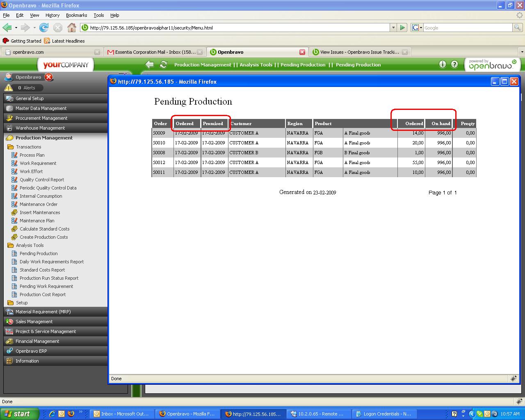
Task: Click the Sales Management module icon
Action: coord(9,322)
